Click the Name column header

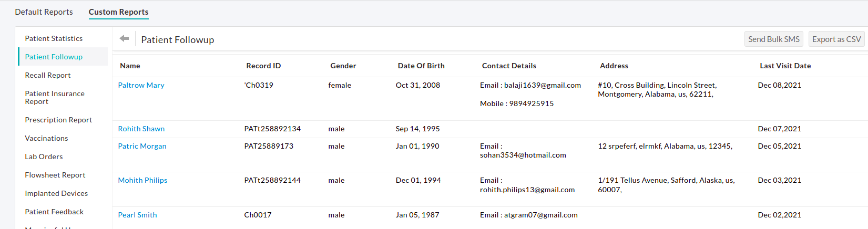[130, 66]
